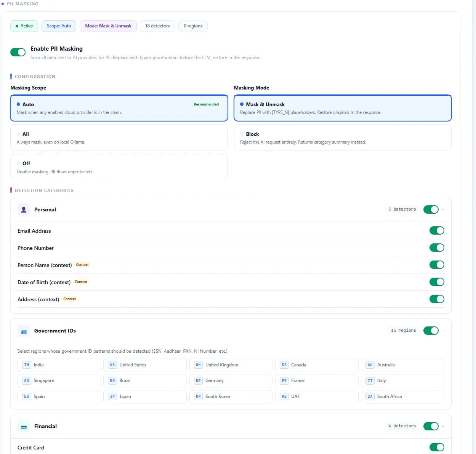Screen dimensions: 476x454
Task: Click the 4 detectors label
Action: coord(402,426)
